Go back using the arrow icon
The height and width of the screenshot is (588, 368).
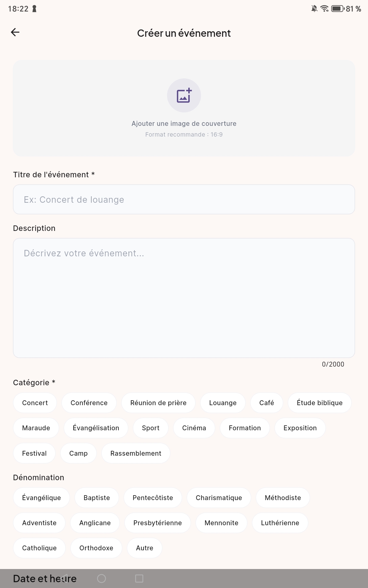(x=15, y=32)
